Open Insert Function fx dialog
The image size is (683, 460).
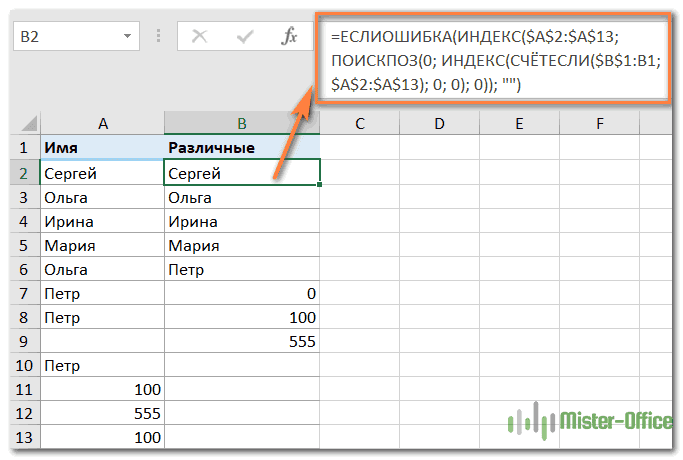coord(290,37)
